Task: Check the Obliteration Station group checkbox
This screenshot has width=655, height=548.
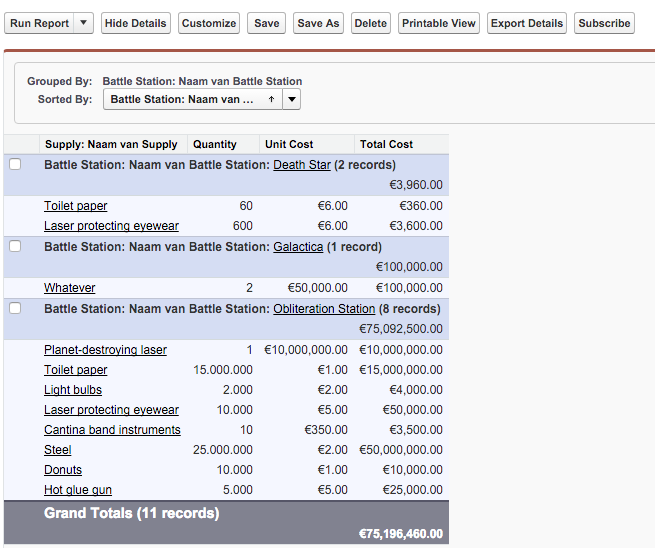Action: coord(15,308)
